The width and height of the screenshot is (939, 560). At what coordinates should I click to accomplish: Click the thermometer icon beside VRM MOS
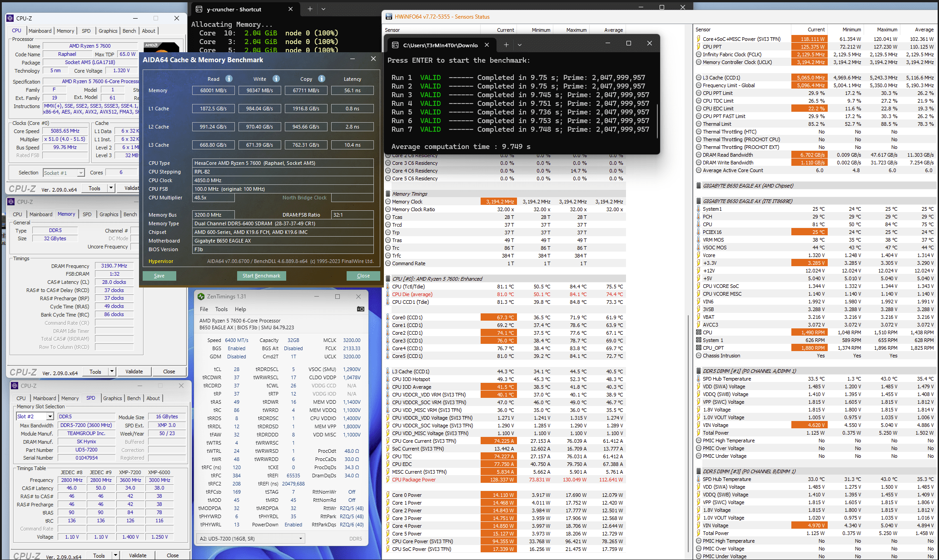pos(699,240)
